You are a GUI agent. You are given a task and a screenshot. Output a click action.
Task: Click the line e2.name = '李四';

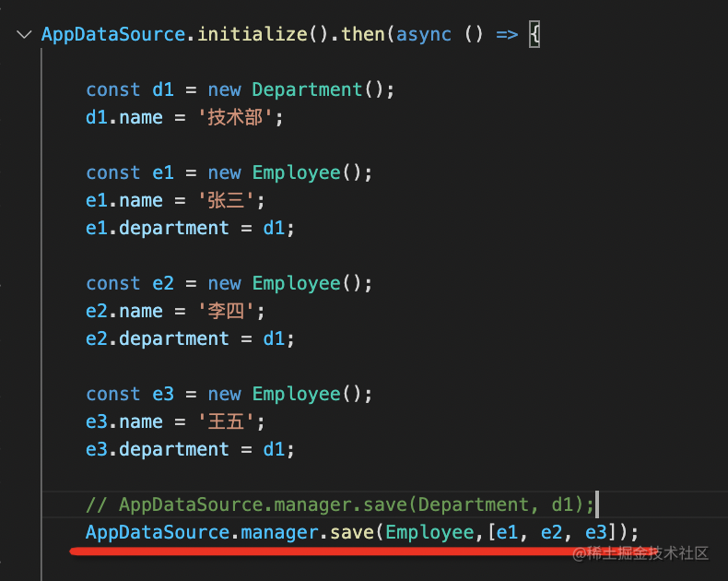tap(175, 311)
